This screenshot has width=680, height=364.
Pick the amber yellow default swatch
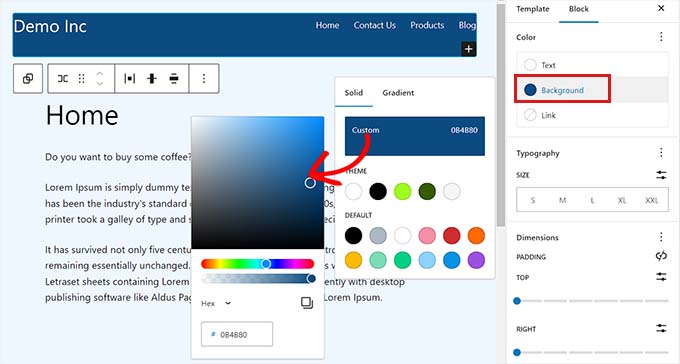coord(353,260)
